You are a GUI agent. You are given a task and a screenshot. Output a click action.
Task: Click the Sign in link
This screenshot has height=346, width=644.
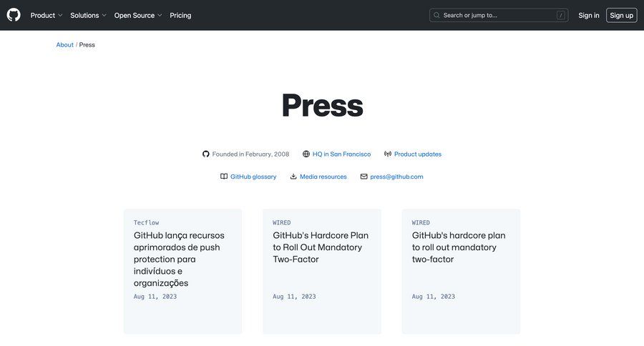click(589, 15)
